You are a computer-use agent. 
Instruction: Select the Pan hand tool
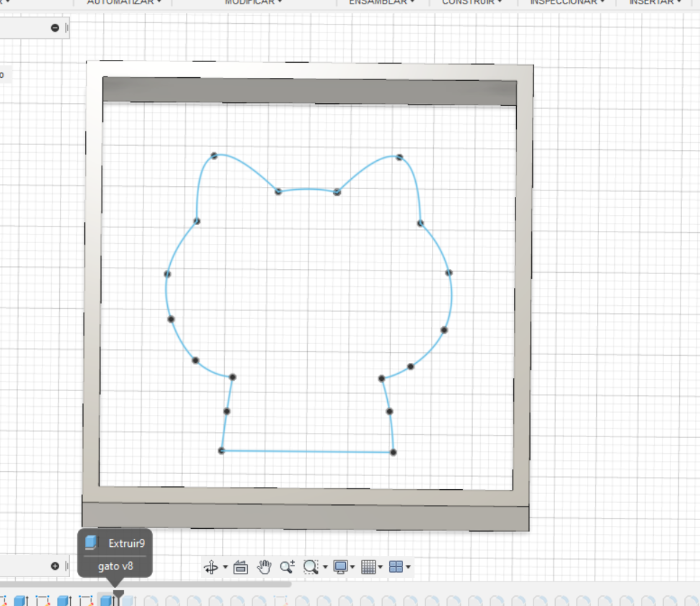coord(265,566)
